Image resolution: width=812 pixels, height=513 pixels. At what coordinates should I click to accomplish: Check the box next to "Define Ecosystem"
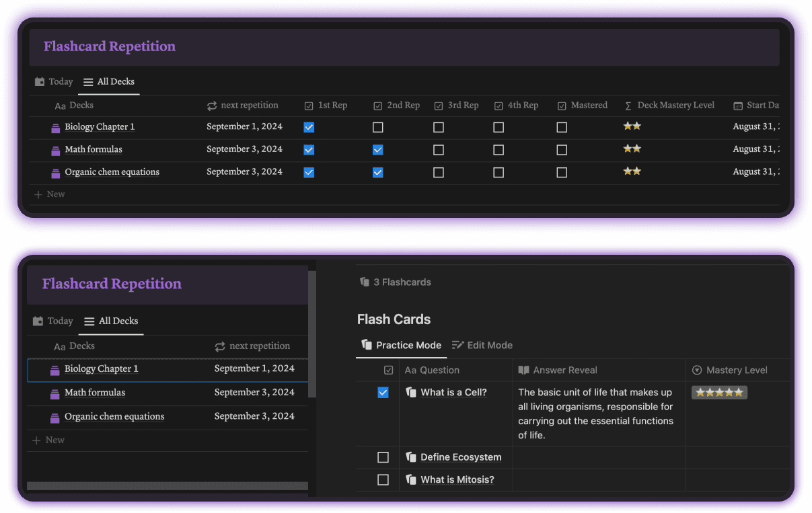coord(383,457)
